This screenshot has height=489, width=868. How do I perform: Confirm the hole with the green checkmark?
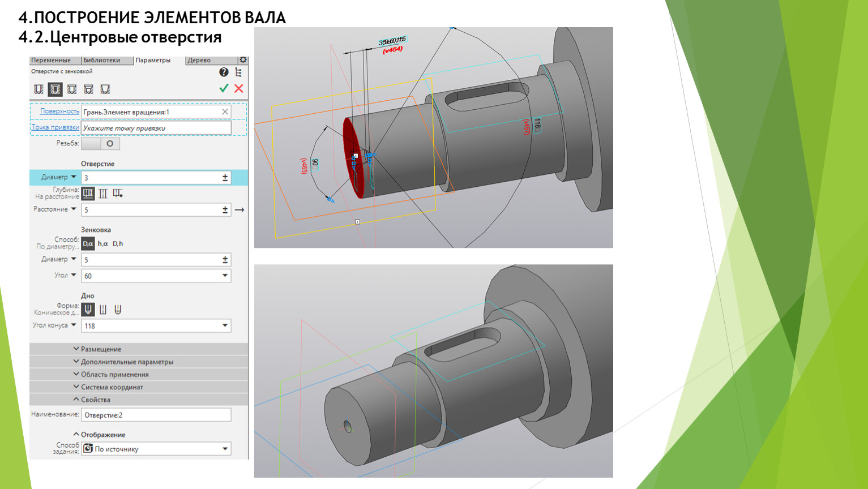click(x=224, y=88)
